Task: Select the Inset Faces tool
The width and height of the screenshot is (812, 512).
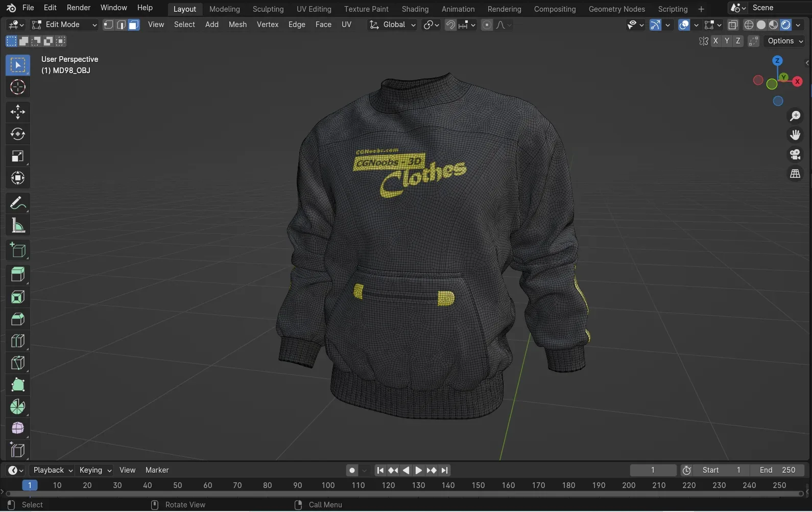Action: pyautogui.click(x=18, y=297)
